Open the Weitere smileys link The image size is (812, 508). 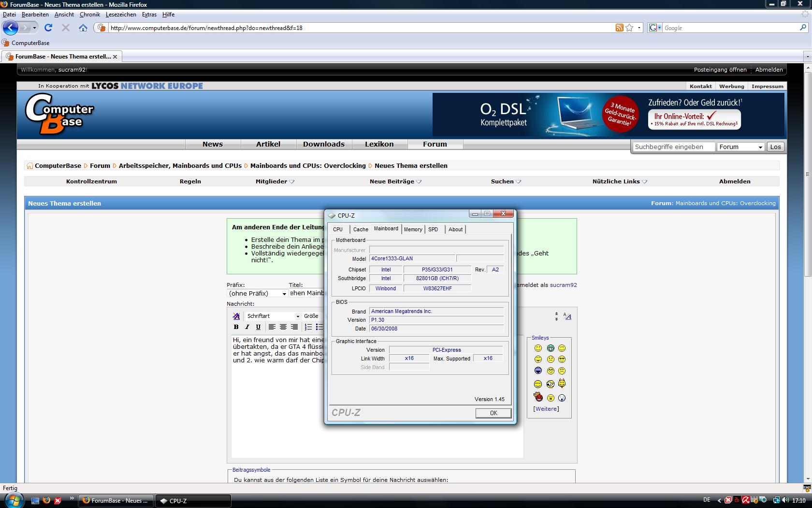point(546,409)
